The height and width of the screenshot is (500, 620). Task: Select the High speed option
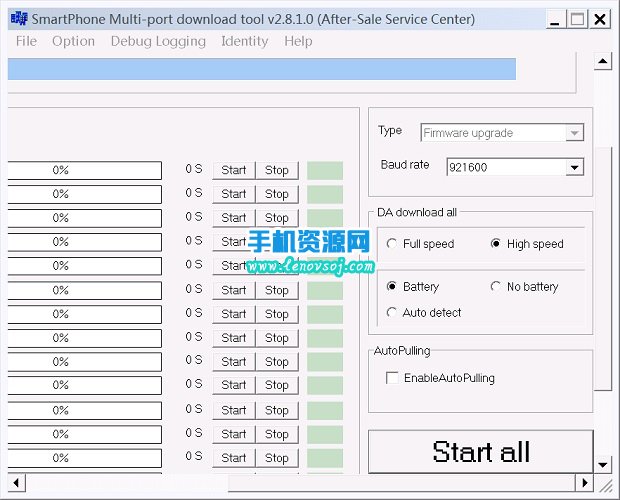pyautogui.click(x=496, y=244)
